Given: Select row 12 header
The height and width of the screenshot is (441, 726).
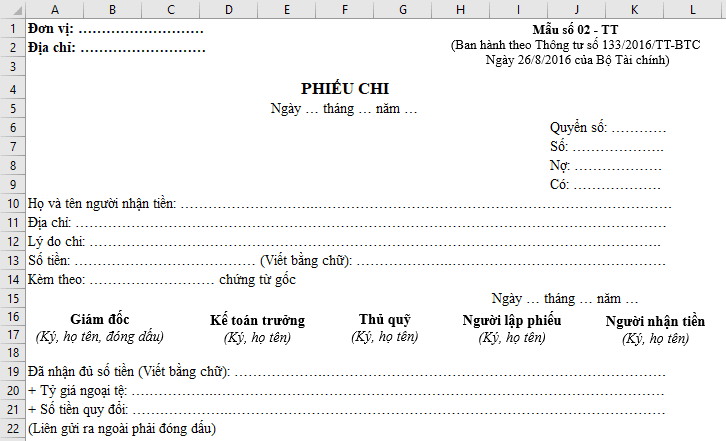Looking at the screenshot, I should (x=13, y=241).
